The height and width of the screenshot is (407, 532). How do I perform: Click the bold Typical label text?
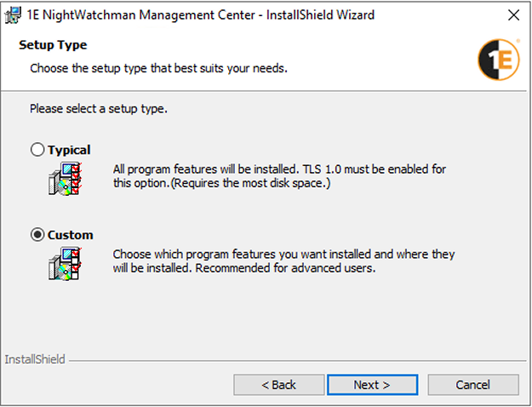click(x=69, y=150)
